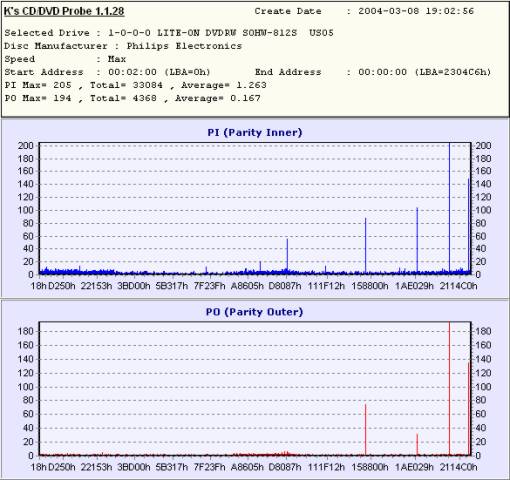Click the LITE-ON DVDRW SOHW-812S drive name
The height and width of the screenshot is (480, 510).
click(227, 33)
